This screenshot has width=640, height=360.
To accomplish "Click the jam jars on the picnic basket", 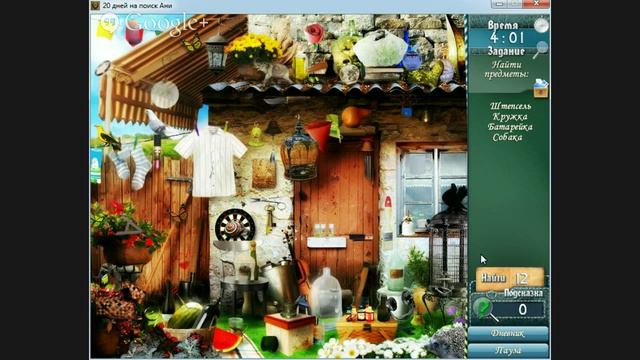I will pos(359,313).
